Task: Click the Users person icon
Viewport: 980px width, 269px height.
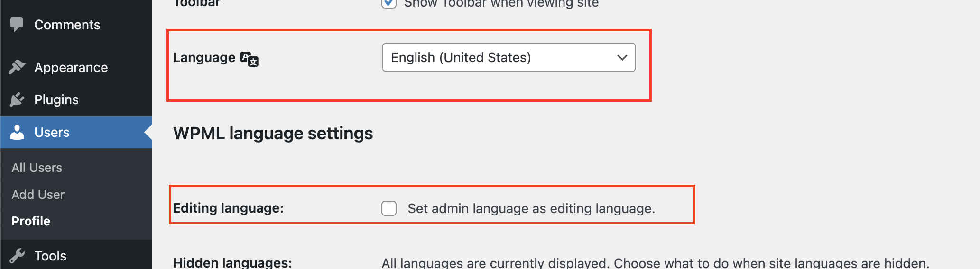Action: (17, 132)
